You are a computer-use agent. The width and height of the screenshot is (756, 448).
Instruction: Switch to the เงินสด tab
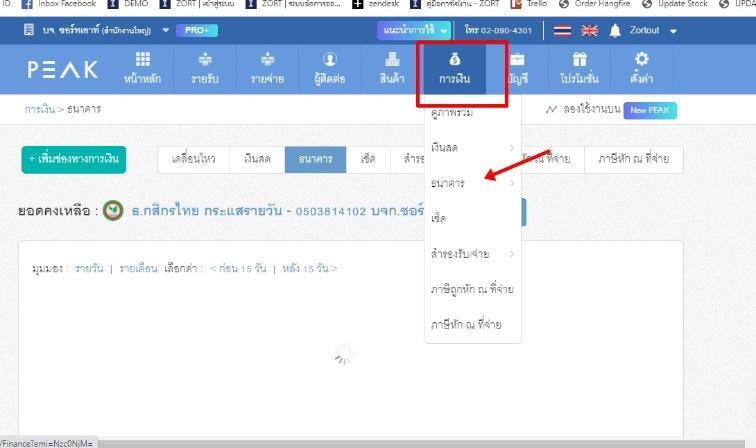(x=257, y=159)
